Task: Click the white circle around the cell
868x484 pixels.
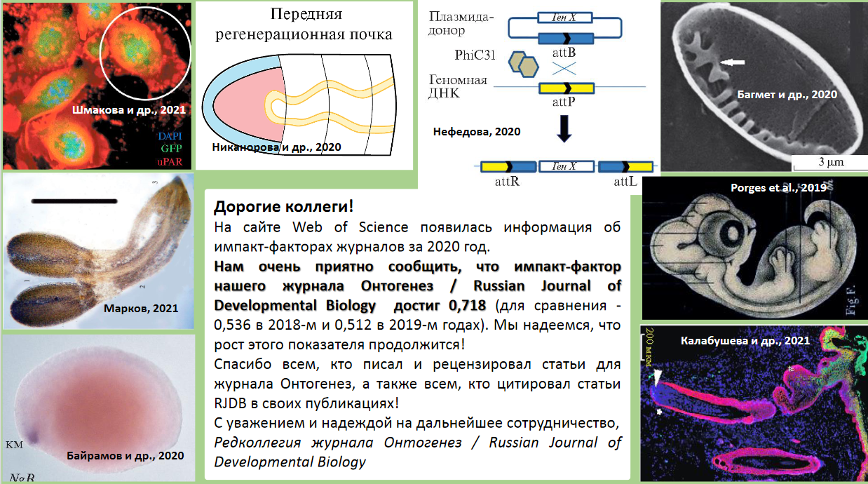Action: click(144, 51)
